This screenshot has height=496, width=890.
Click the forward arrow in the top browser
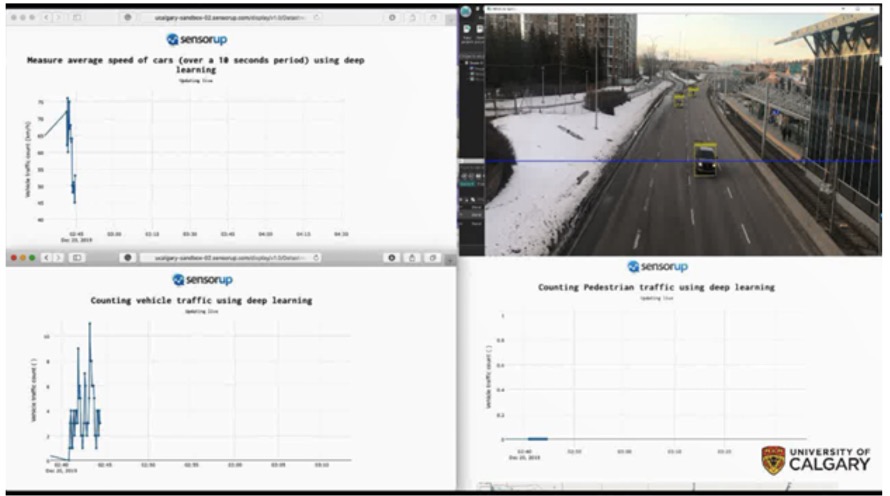[57, 18]
